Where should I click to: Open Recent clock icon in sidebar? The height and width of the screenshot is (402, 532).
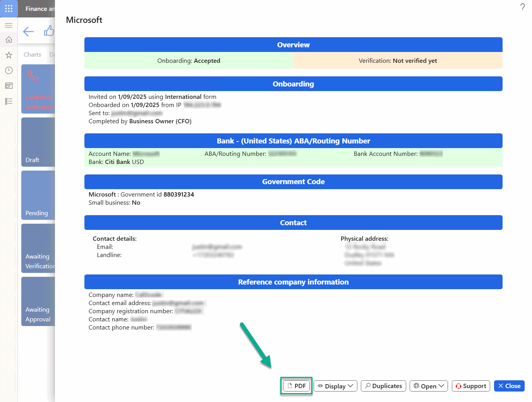click(x=9, y=70)
